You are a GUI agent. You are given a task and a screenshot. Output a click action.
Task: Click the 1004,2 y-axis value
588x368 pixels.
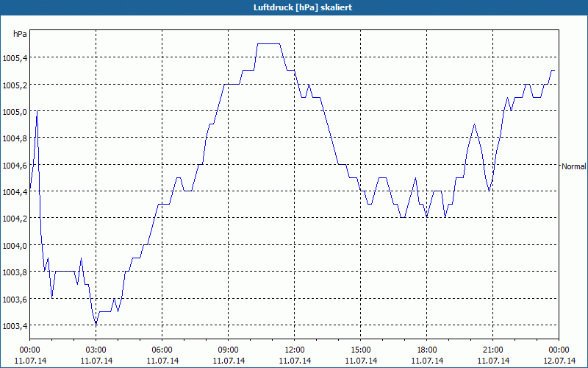(14, 219)
